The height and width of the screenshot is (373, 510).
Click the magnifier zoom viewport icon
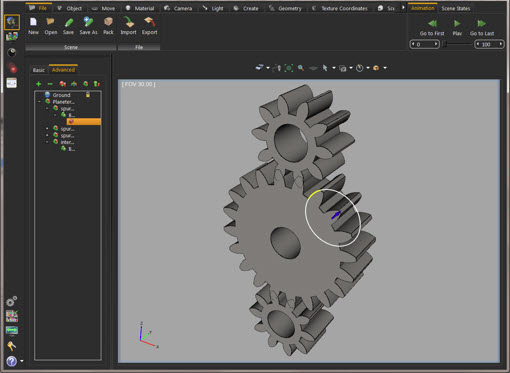click(x=301, y=68)
